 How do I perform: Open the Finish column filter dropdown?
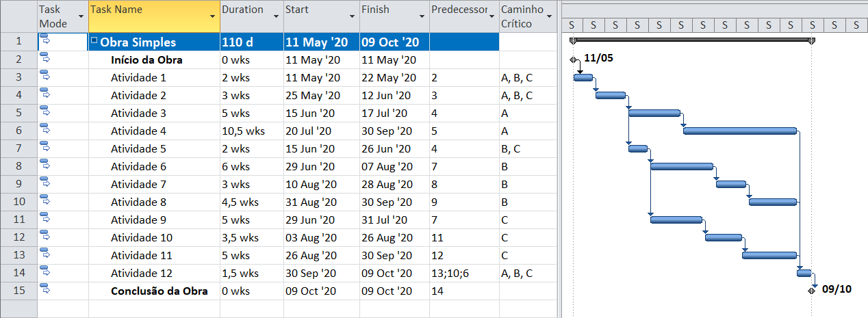coord(421,16)
